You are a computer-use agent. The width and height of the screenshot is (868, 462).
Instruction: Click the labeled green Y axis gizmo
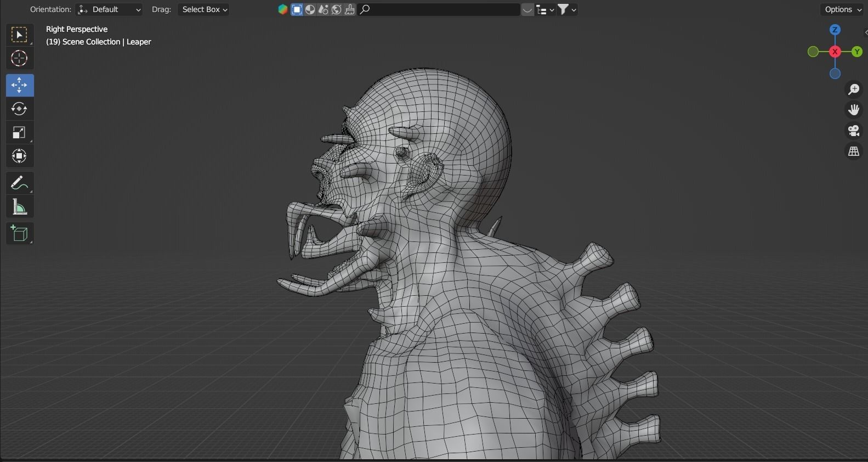coord(857,52)
